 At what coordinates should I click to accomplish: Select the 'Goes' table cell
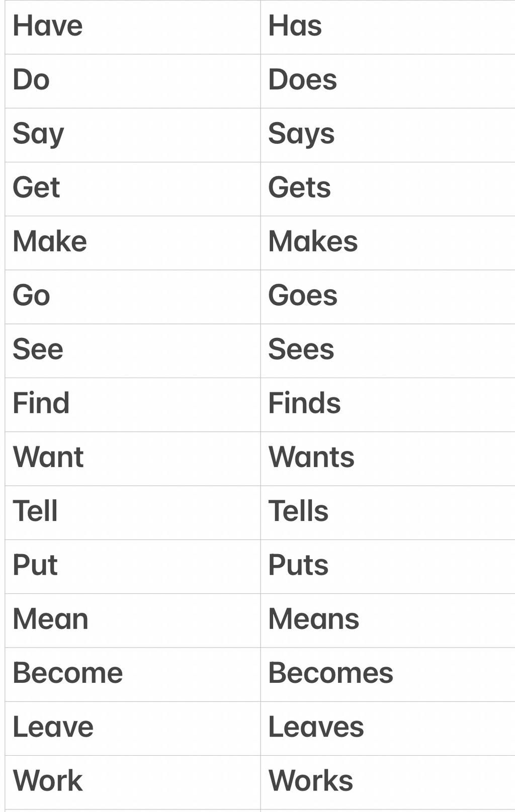pos(388,297)
